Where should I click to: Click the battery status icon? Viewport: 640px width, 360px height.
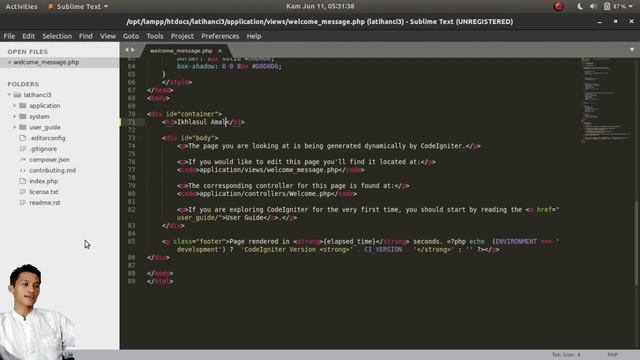pyautogui.click(x=607, y=7)
